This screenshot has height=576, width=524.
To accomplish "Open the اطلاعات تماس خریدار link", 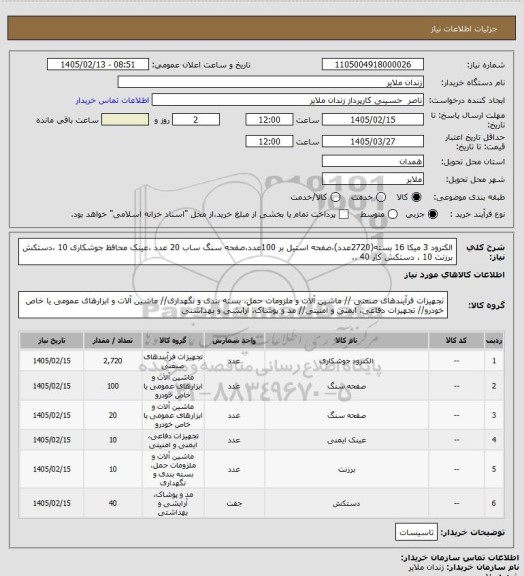I will 112,100.
